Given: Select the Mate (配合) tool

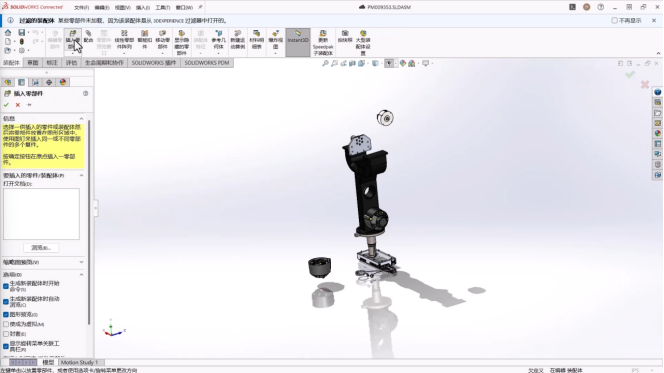Looking at the screenshot, I should pos(88,36).
